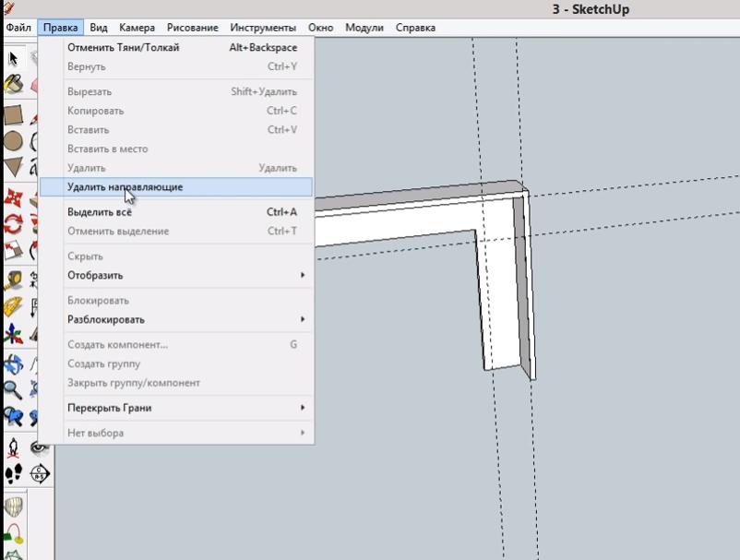
Task: Activate the Rotate tool
Action: (13, 223)
